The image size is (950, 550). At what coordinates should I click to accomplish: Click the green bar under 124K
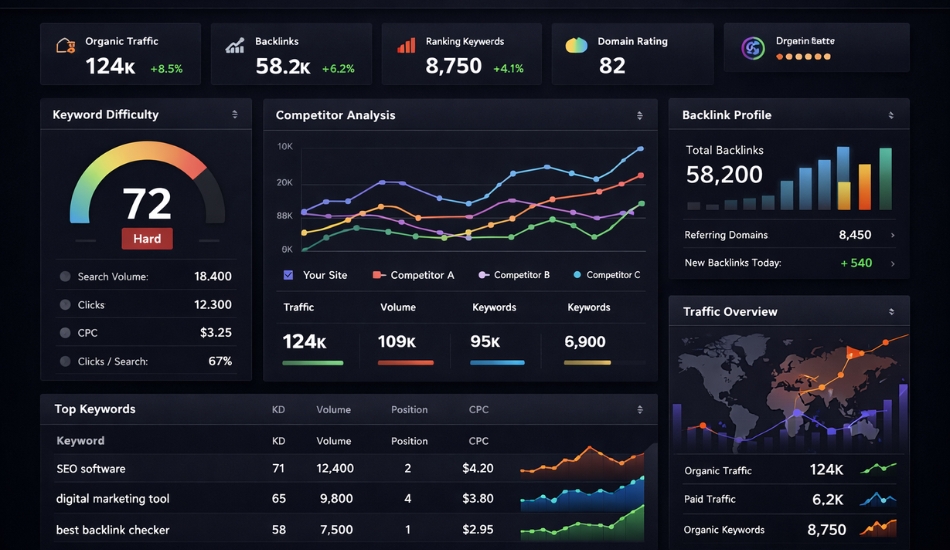click(x=313, y=363)
